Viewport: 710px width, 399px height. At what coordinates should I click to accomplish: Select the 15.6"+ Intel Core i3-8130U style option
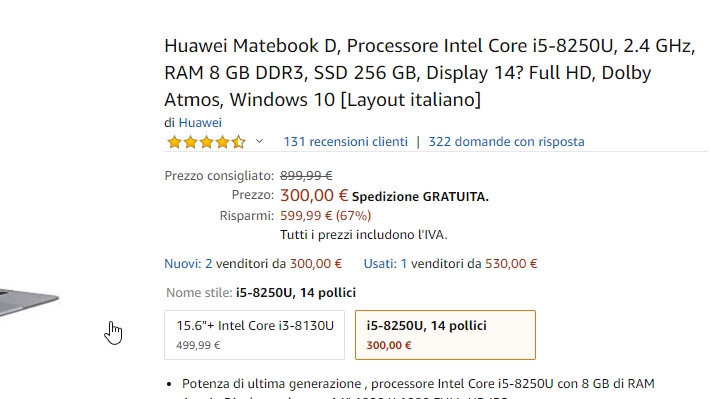(x=254, y=335)
